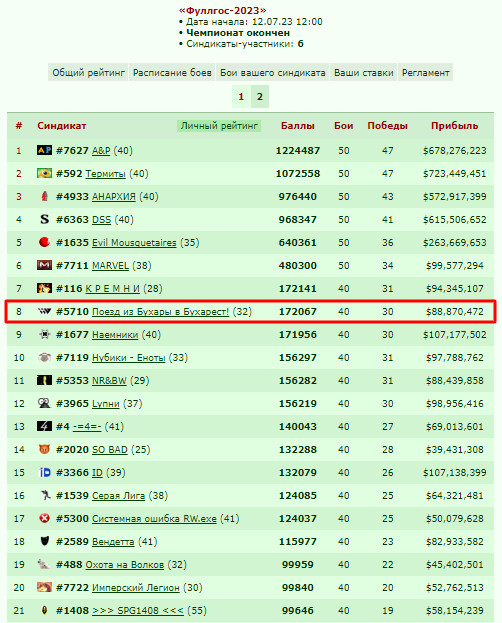Click the DSS syndicate S emblem
Viewport: 502px width, 623px height.
(x=44, y=219)
